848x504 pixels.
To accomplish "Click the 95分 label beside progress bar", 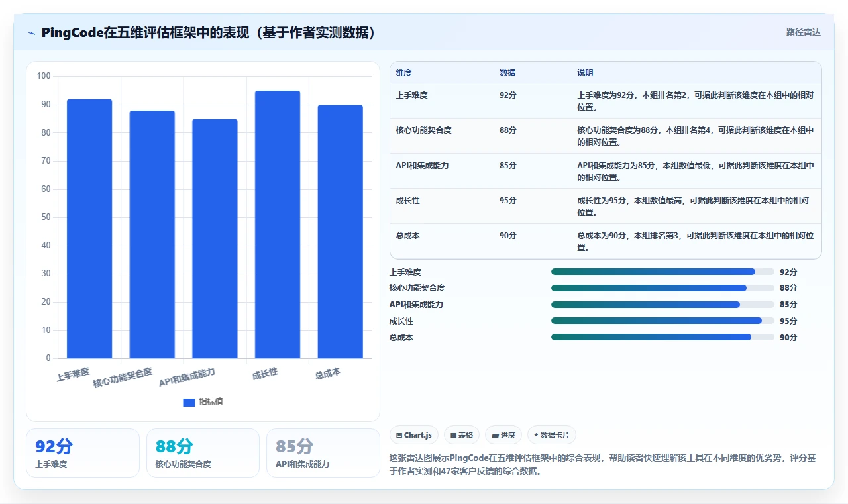I will (x=788, y=321).
